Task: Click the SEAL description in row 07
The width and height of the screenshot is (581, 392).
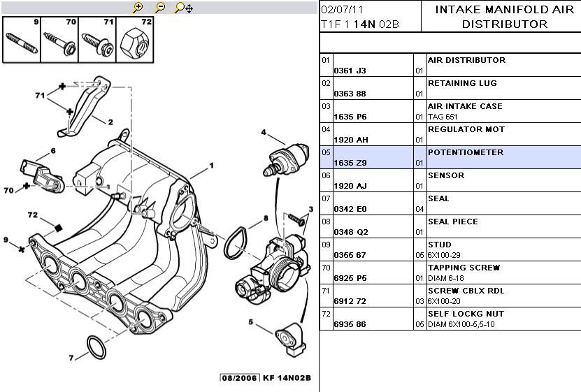Action: pos(438,198)
